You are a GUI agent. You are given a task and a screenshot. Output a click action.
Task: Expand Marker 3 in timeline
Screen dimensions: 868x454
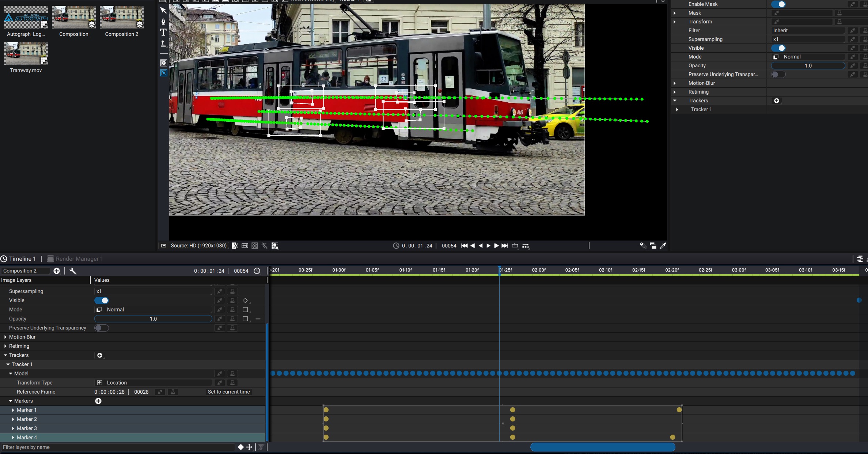coord(13,428)
